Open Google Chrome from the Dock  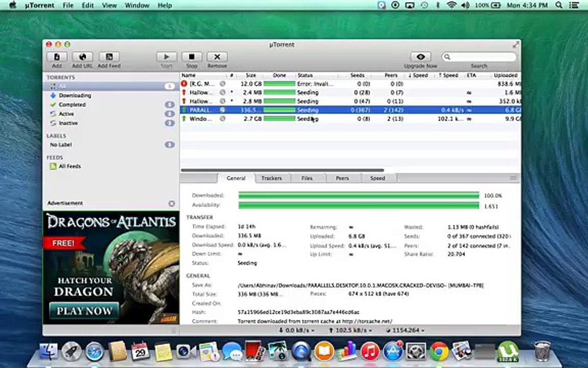(439, 352)
